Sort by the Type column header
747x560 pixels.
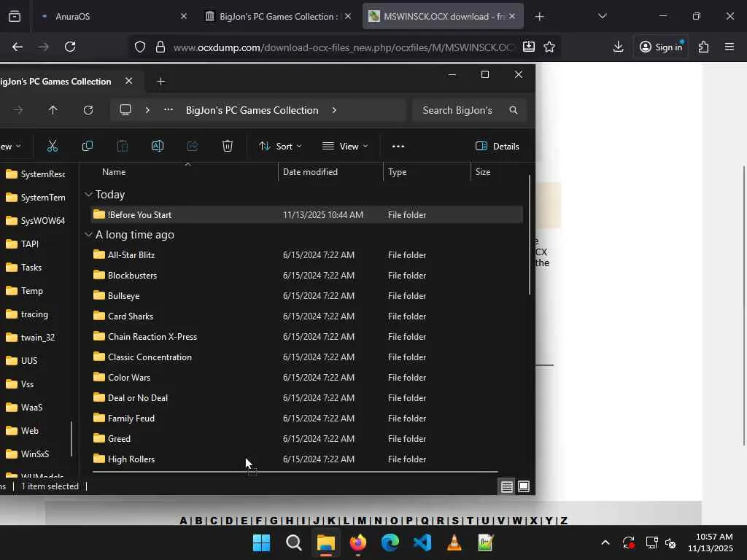tap(398, 172)
